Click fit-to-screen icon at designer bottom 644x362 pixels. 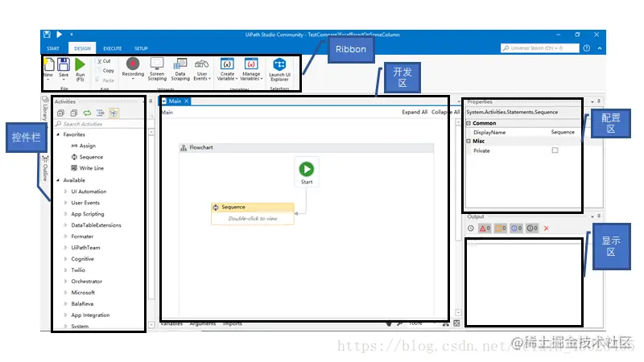point(446,323)
